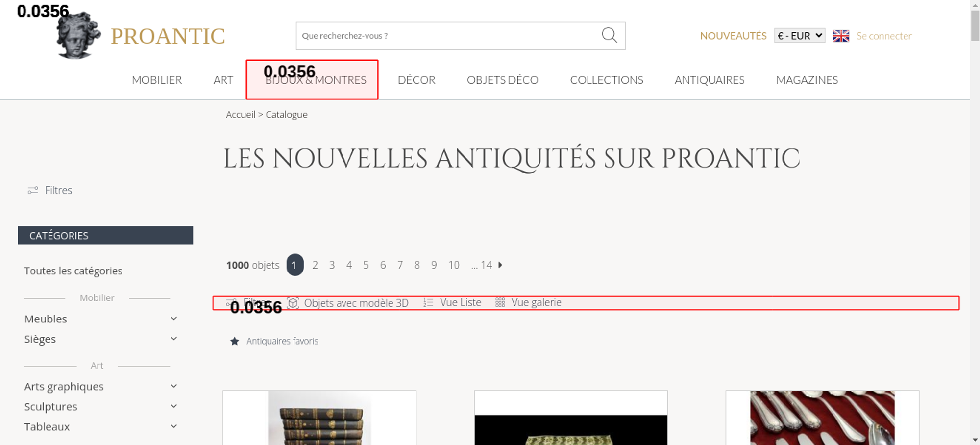Screen dimensions: 980x445
Task: Expand the Tableaux category chevron
Action: point(173,426)
